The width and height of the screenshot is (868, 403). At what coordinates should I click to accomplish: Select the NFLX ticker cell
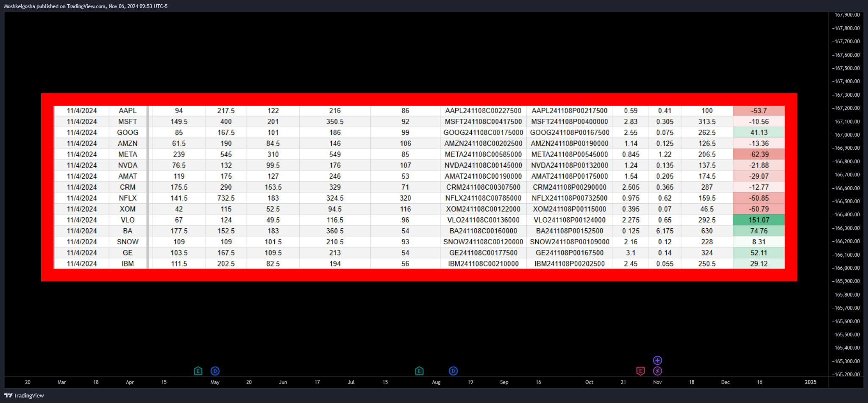[x=128, y=198]
